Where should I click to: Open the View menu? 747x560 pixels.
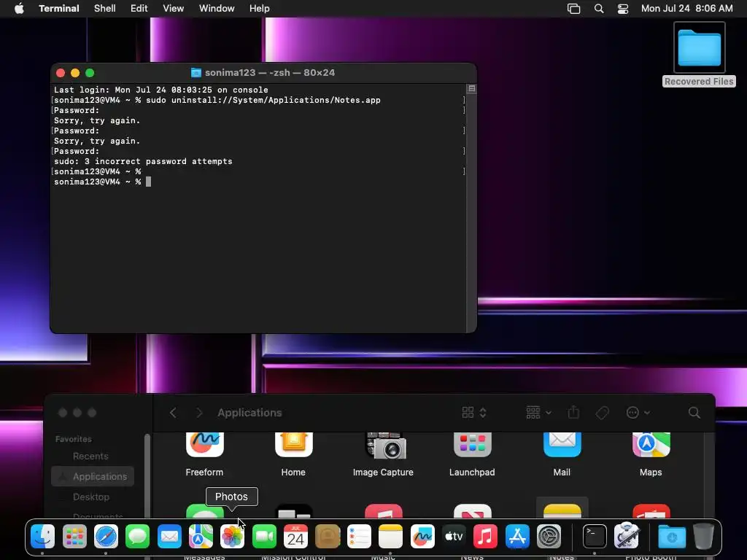[174, 9]
